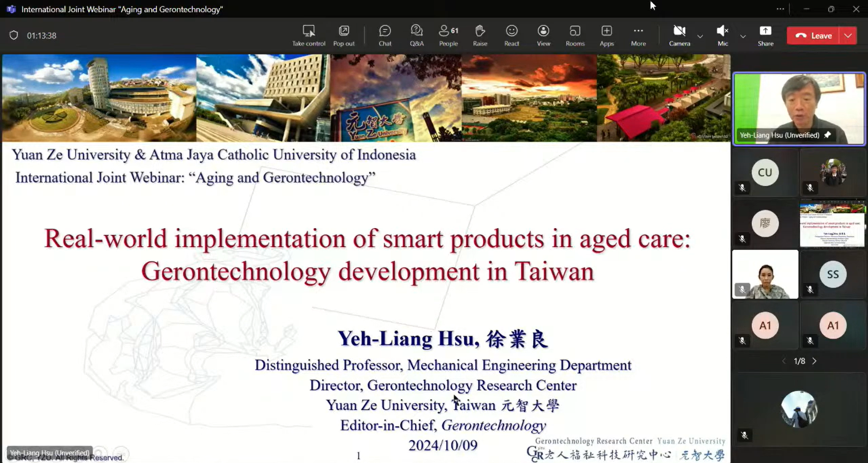The width and height of the screenshot is (868, 463).
Task: Leave the meeting
Action: (x=813, y=35)
